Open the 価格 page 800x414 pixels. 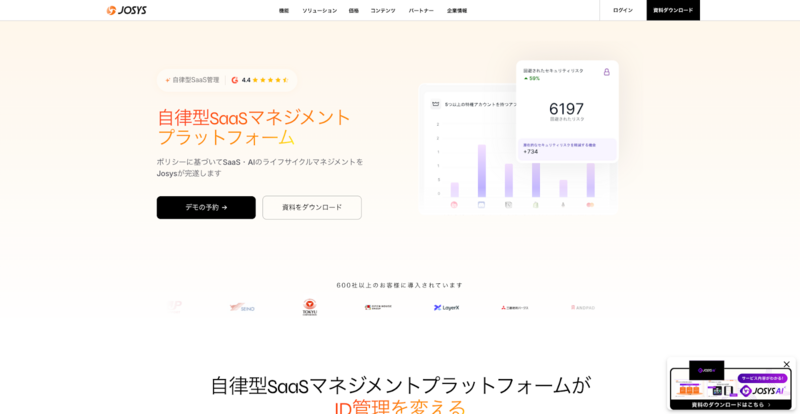point(353,10)
